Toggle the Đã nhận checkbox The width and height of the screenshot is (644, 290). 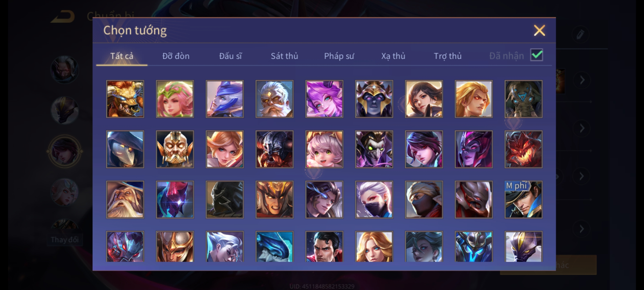click(537, 55)
